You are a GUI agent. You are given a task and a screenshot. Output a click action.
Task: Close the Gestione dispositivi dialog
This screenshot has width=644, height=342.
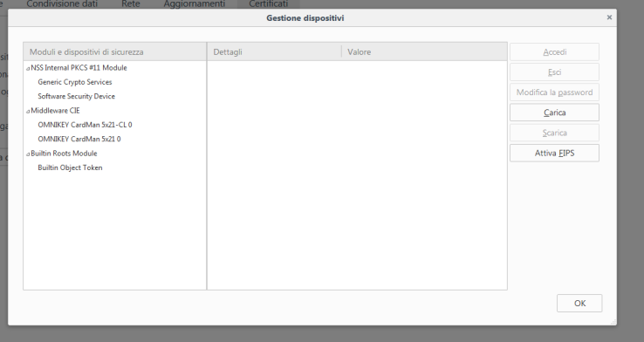[609, 17]
